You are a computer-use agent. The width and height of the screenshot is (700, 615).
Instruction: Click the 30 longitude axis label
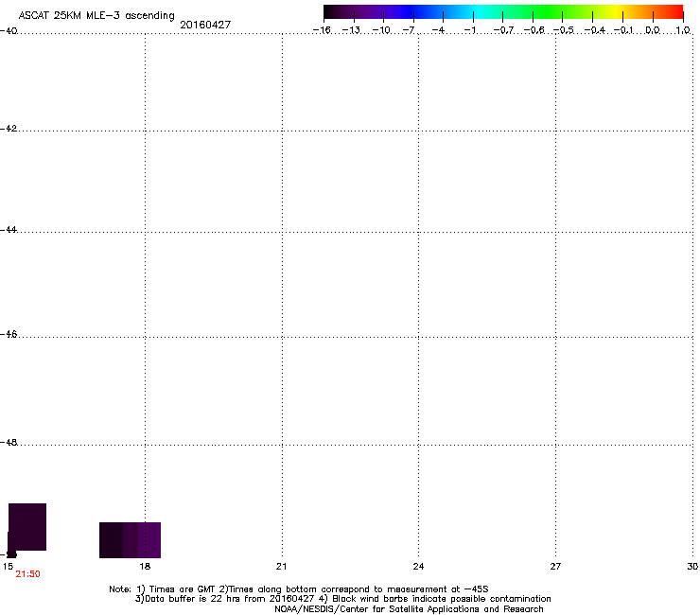coord(692,567)
